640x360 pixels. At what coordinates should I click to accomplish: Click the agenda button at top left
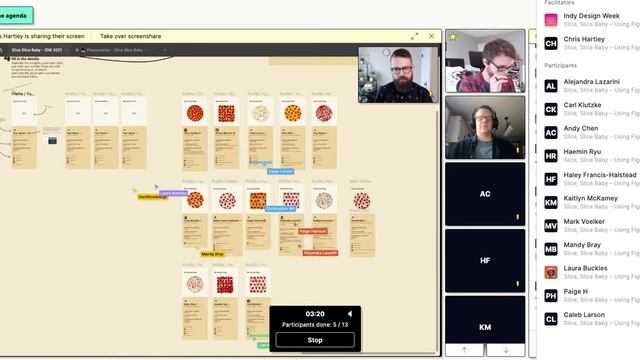16,16
